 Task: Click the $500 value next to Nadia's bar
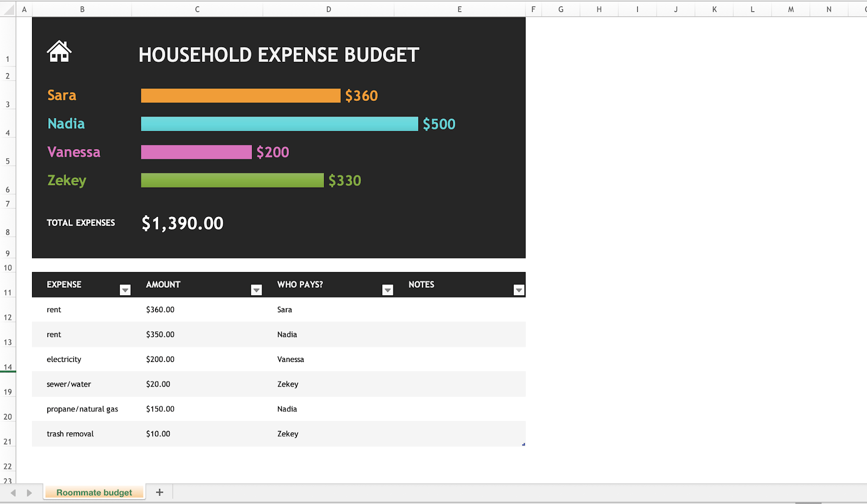439,124
